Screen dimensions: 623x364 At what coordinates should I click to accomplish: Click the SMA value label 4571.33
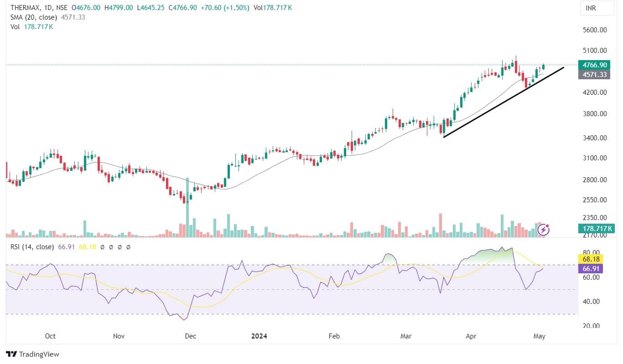click(595, 74)
